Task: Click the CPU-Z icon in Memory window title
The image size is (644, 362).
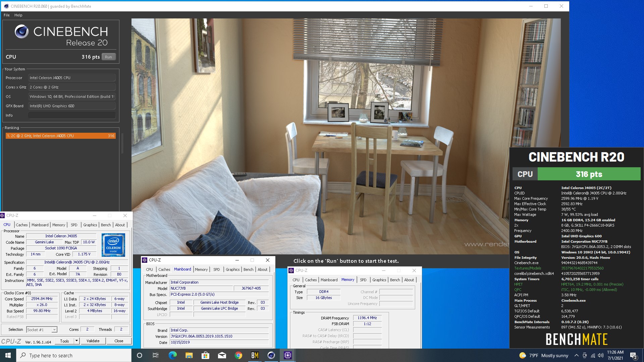Action: tap(291, 270)
